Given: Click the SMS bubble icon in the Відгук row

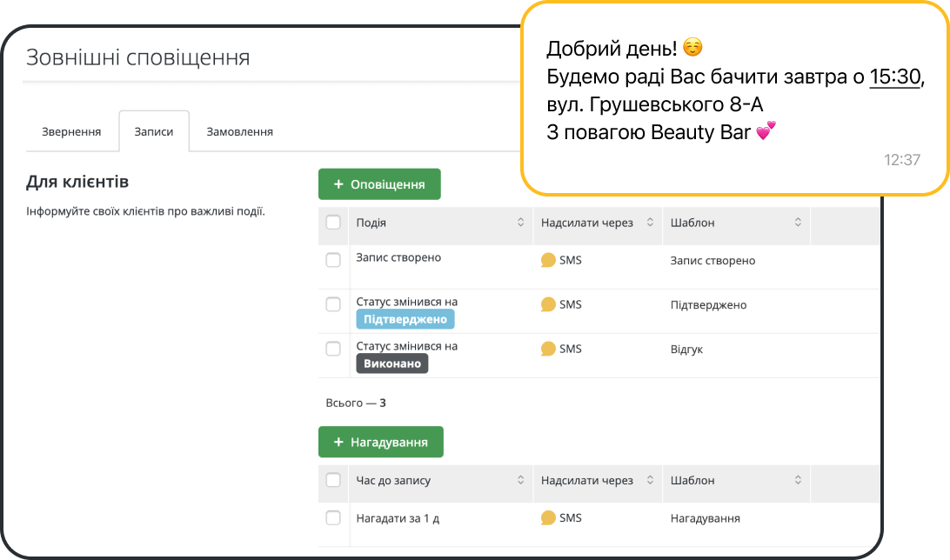Looking at the screenshot, I should point(549,349).
